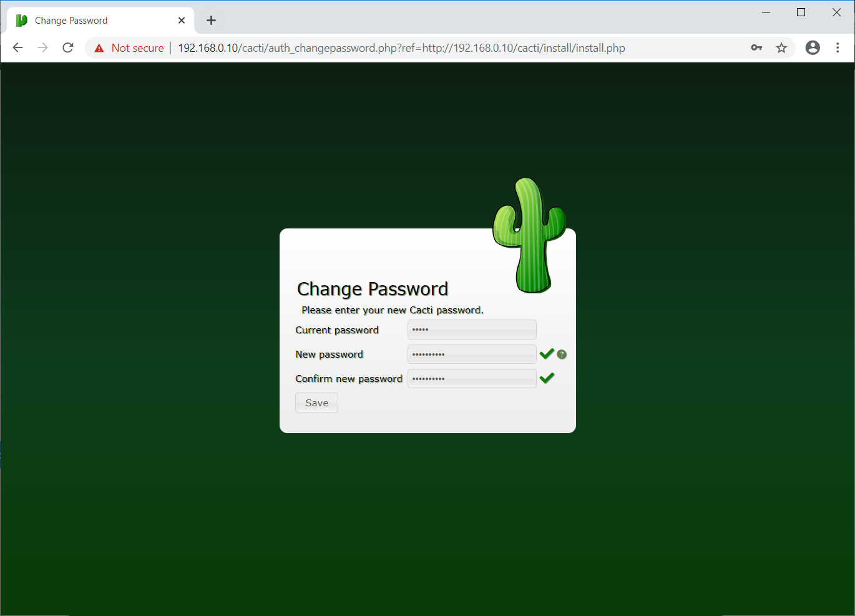Click the 'Change Password' heading

pos(373,289)
